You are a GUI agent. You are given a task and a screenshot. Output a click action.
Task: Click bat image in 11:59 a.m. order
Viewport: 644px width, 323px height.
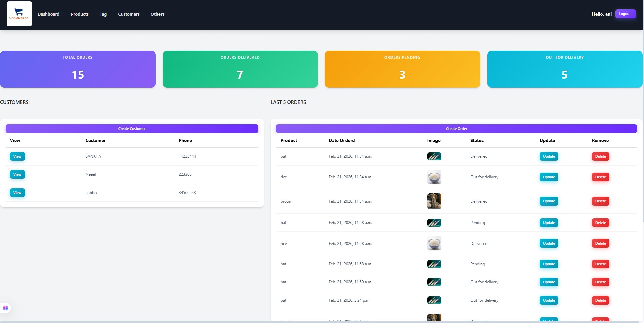point(434,282)
